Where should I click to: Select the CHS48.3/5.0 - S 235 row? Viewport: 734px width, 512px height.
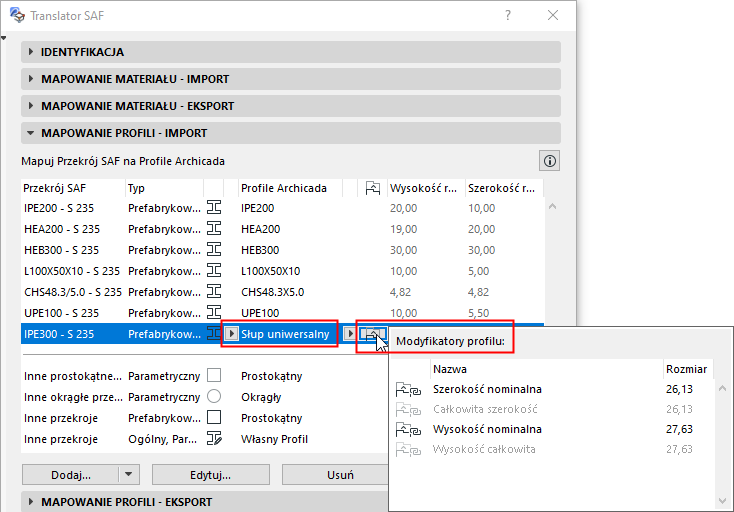282,292
